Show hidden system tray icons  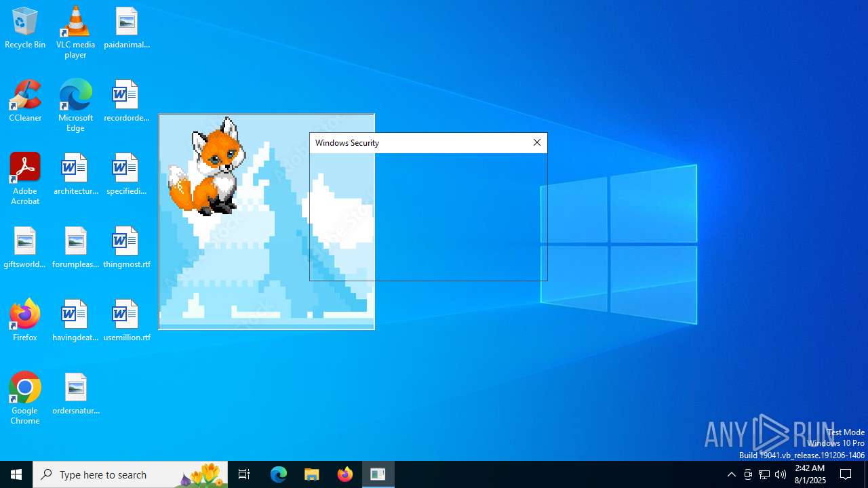coord(731,474)
